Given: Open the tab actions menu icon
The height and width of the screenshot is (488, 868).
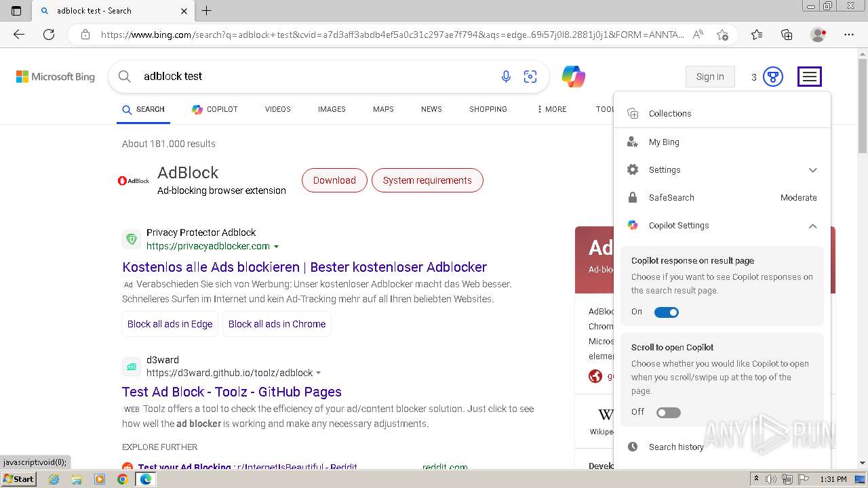Looking at the screenshot, I should 16,11.
